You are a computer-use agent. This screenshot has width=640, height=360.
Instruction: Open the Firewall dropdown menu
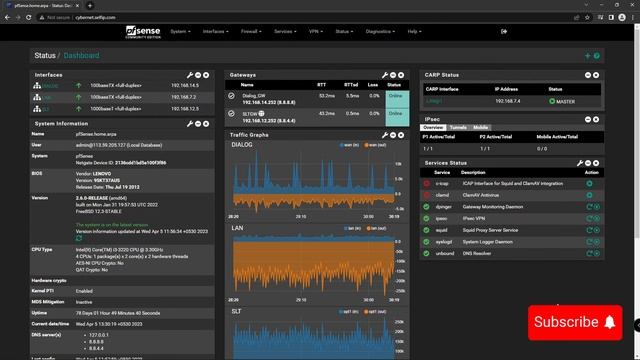[x=251, y=31]
